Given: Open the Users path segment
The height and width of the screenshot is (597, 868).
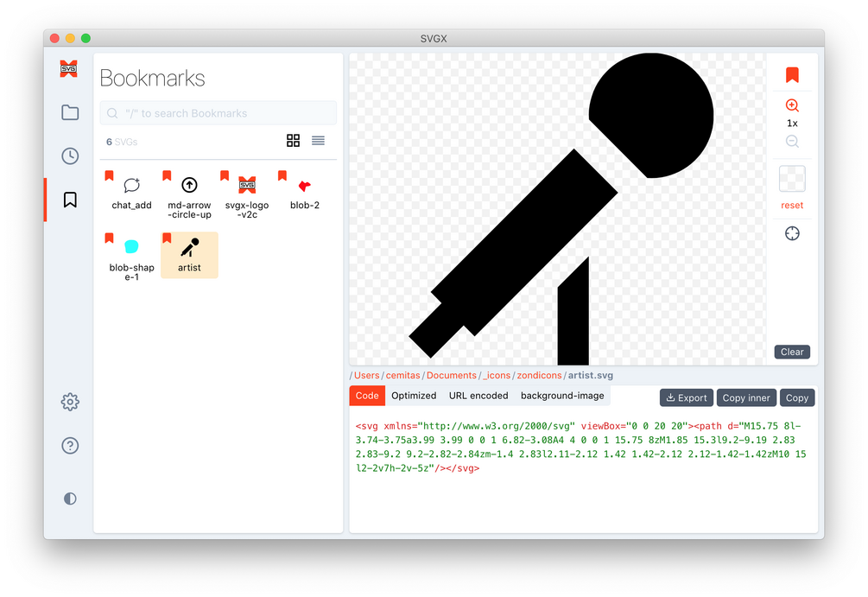Looking at the screenshot, I should click(x=366, y=375).
